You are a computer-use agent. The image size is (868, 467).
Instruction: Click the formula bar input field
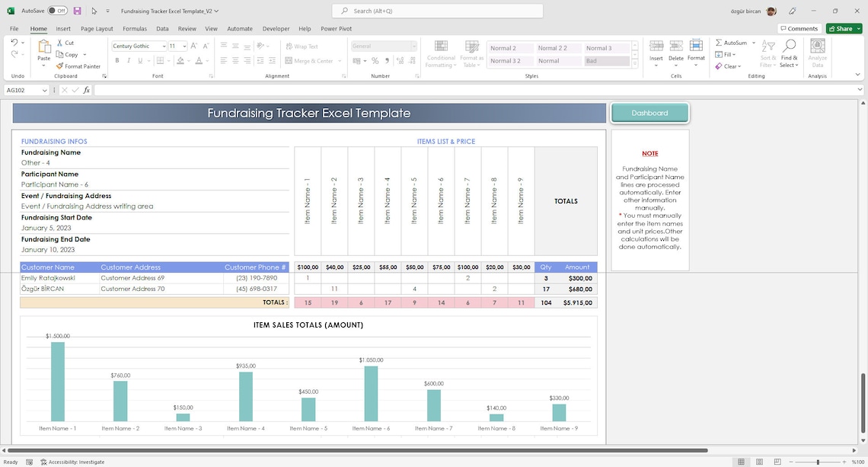point(474,90)
